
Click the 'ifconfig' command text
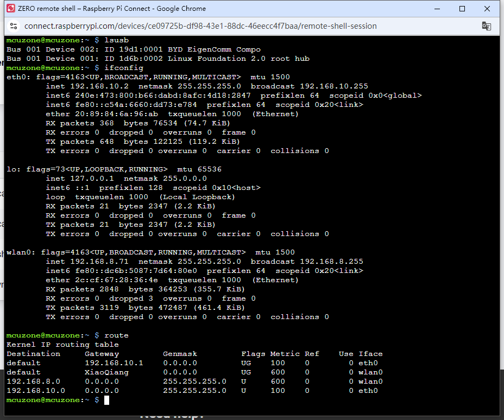pos(124,68)
